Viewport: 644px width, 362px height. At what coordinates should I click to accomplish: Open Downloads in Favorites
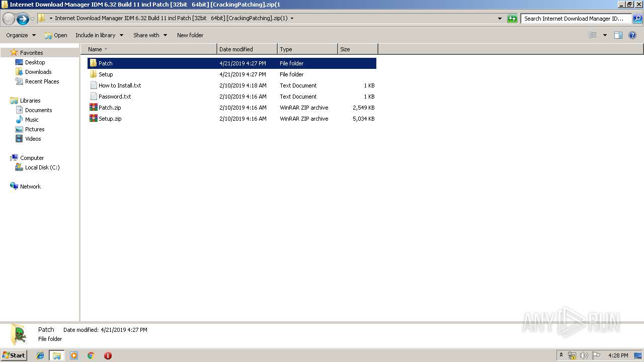[x=38, y=72]
